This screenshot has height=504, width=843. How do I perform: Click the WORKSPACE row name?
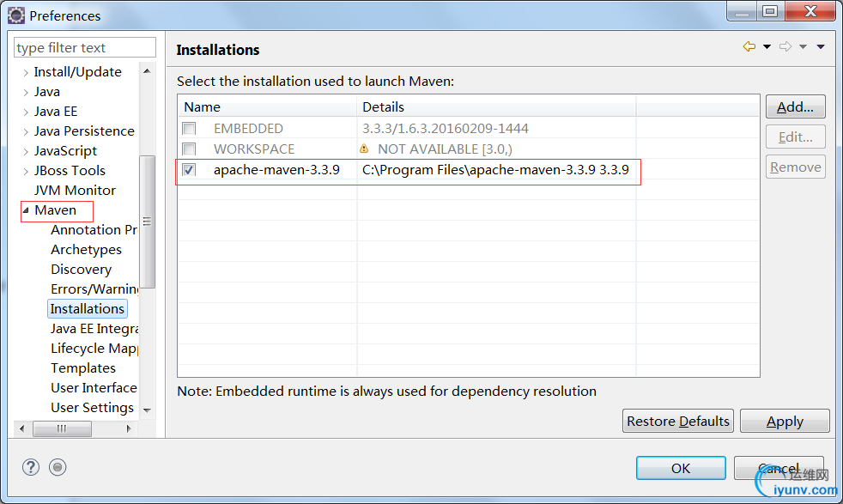(x=254, y=149)
